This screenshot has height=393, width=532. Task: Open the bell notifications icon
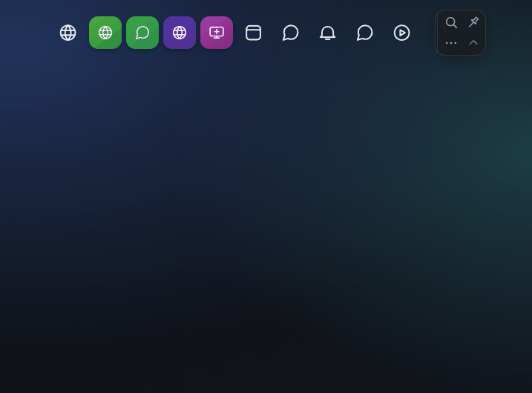click(x=328, y=33)
